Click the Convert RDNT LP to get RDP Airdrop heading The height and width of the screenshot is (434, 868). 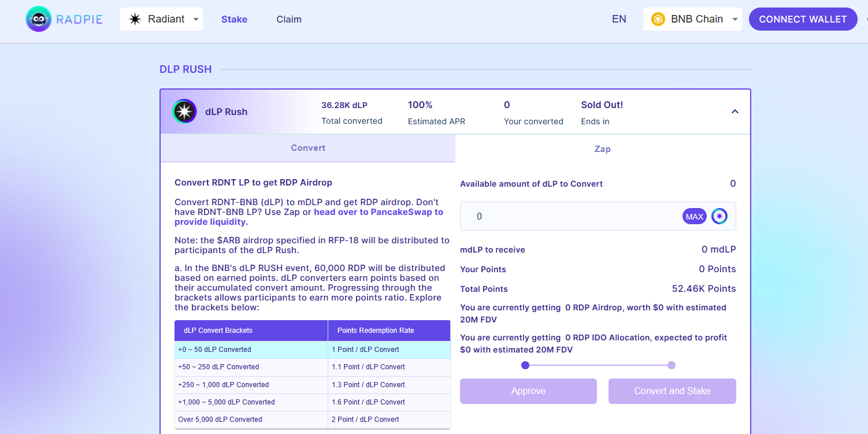pos(254,183)
